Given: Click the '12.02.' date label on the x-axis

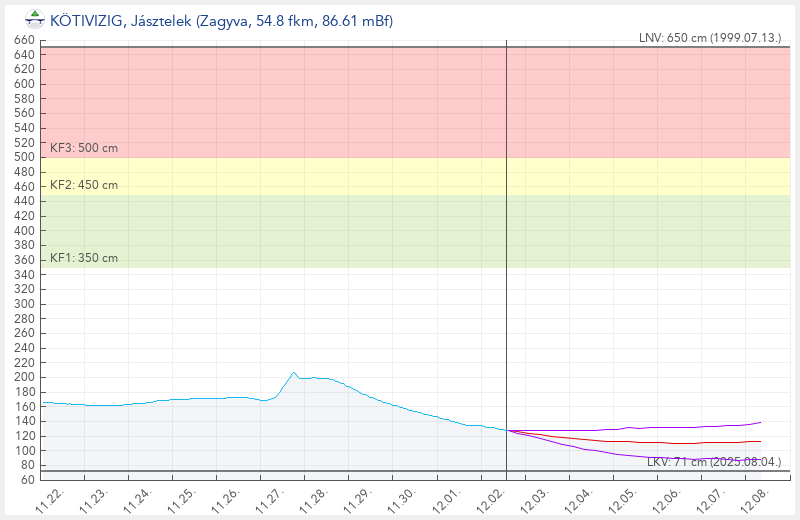Looking at the screenshot, I should 490,497.
